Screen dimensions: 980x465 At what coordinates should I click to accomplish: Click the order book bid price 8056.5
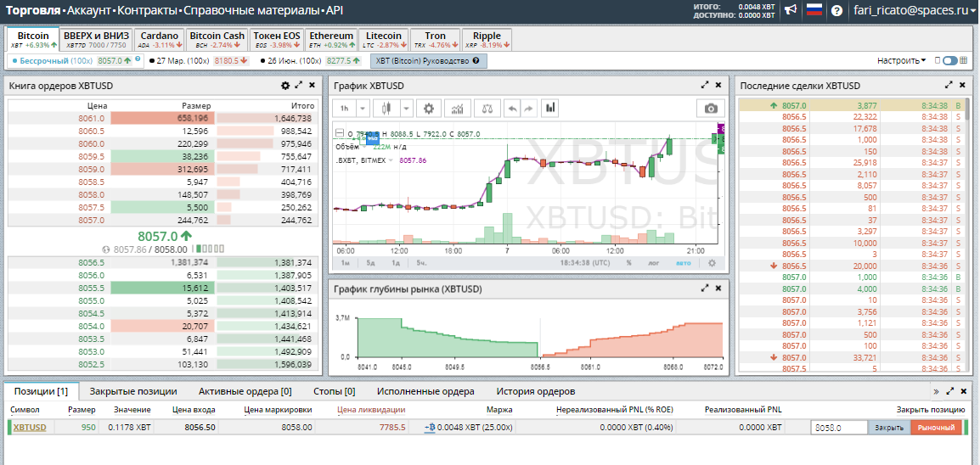point(91,263)
